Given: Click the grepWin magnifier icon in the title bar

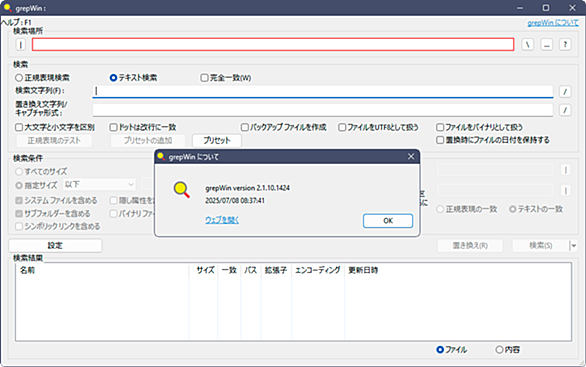Looking at the screenshot, I should click(x=7, y=7).
